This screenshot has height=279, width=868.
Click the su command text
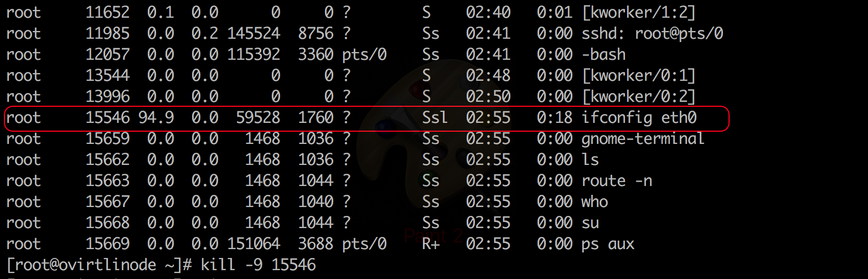click(590, 223)
